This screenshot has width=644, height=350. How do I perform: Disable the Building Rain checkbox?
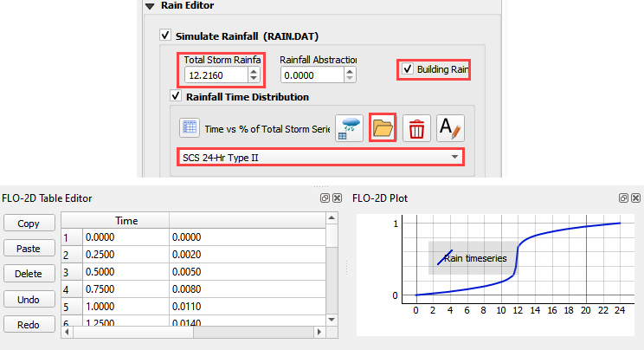pyautogui.click(x=407, y=68)
